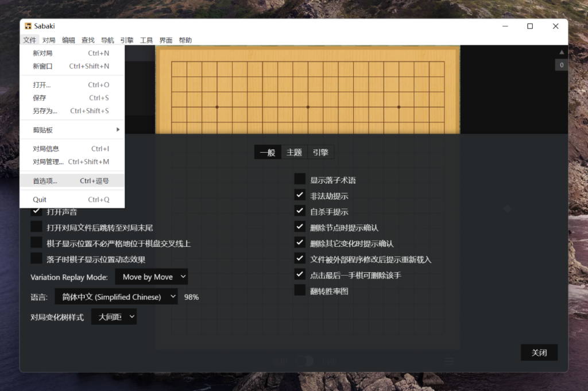Screen dimensions: 588x391
Task: Open the 导航 menu
Action: [107, 40]
